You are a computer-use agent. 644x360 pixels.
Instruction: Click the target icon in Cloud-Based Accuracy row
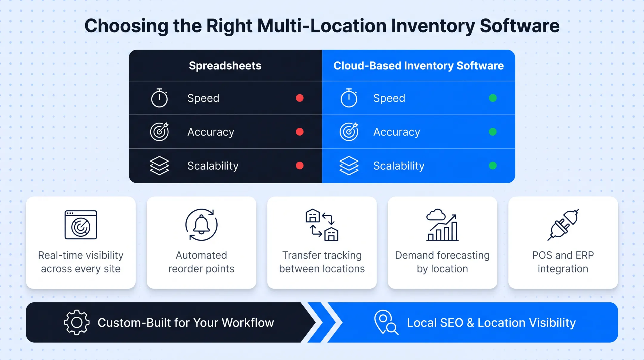tap(349, 132)
